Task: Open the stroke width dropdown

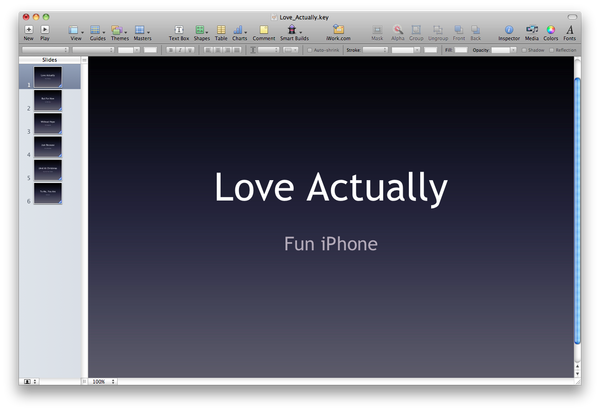Action: [x=406, y=50]
